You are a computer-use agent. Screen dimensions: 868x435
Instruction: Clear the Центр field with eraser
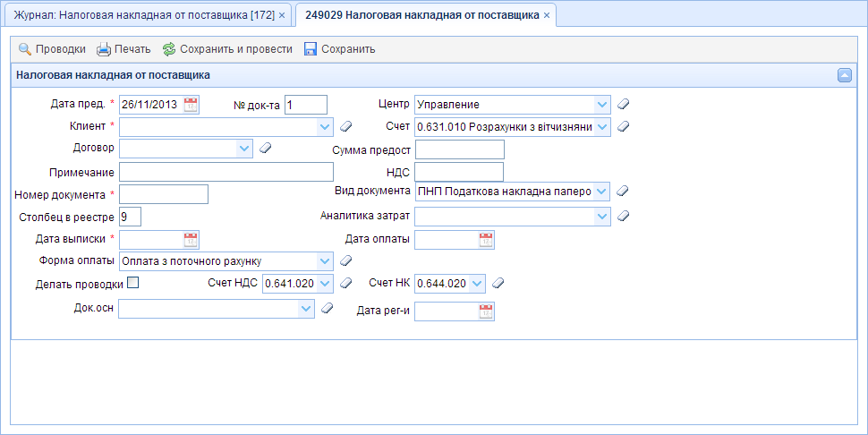click(x=624, y=104)
